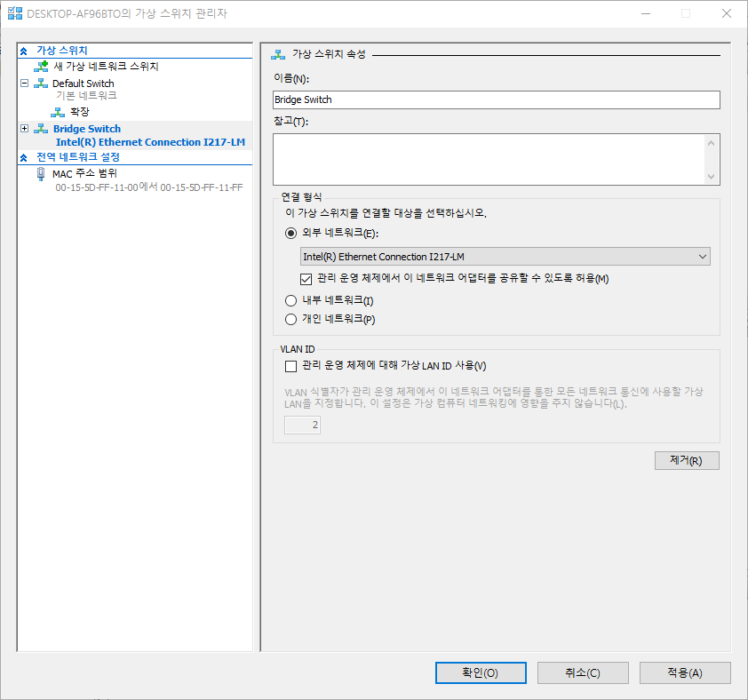
Task: Click the 취소(C) button
Action: [x=583, y=672]
